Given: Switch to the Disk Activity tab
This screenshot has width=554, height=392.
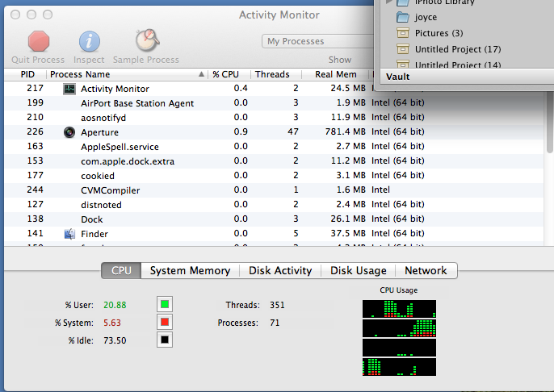Looking at the screenshot, I should 280,271.
